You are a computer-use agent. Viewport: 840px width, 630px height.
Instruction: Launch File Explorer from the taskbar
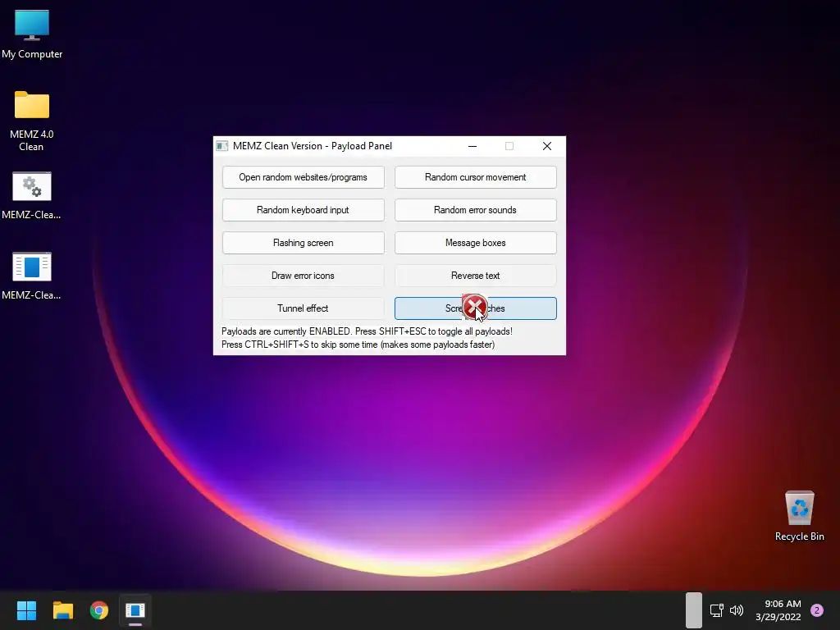pos(62,610)
